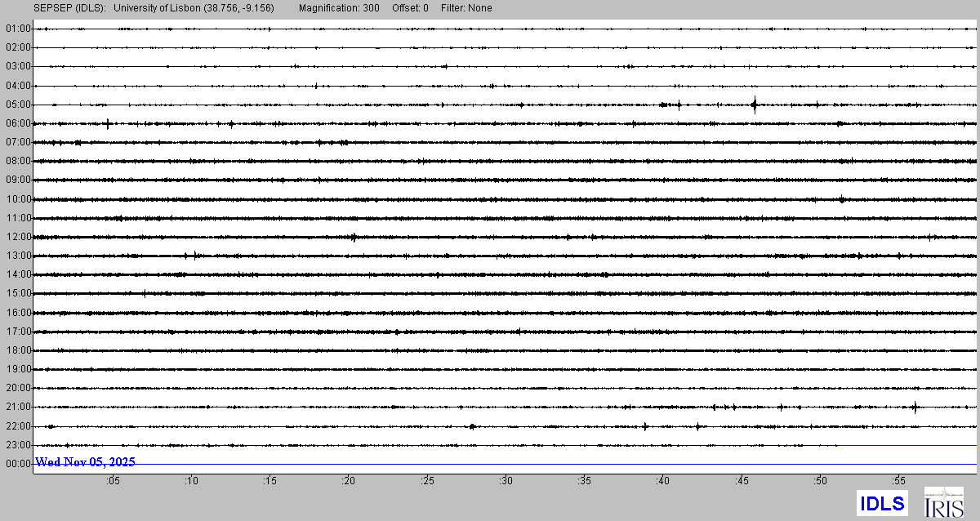Click the spike near :05 on the 06:00 trace
Viewport: 980px width, 521px height.
click(x=108, y=123)
